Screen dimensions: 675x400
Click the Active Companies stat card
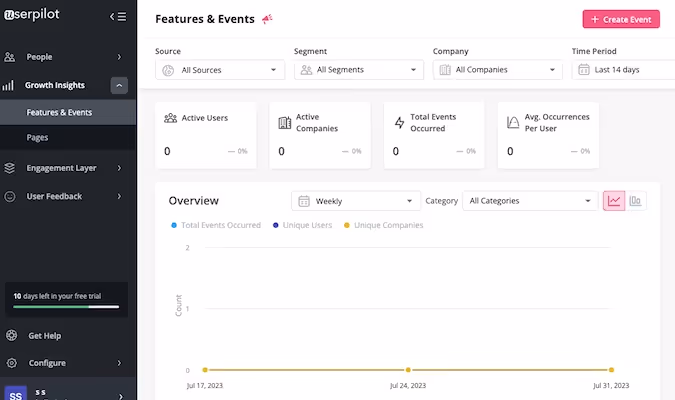click(x=320, y=135)
